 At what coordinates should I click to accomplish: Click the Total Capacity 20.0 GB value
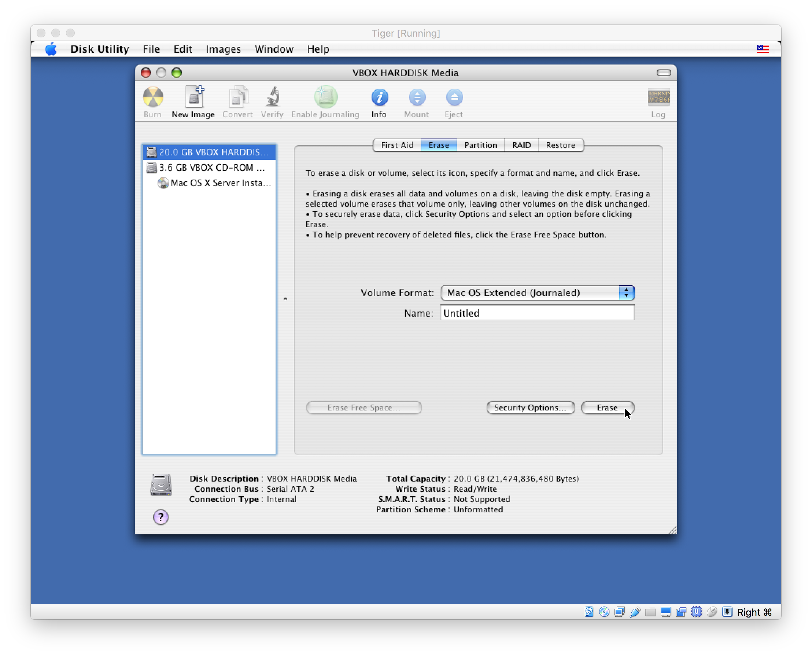click(516, 479)
